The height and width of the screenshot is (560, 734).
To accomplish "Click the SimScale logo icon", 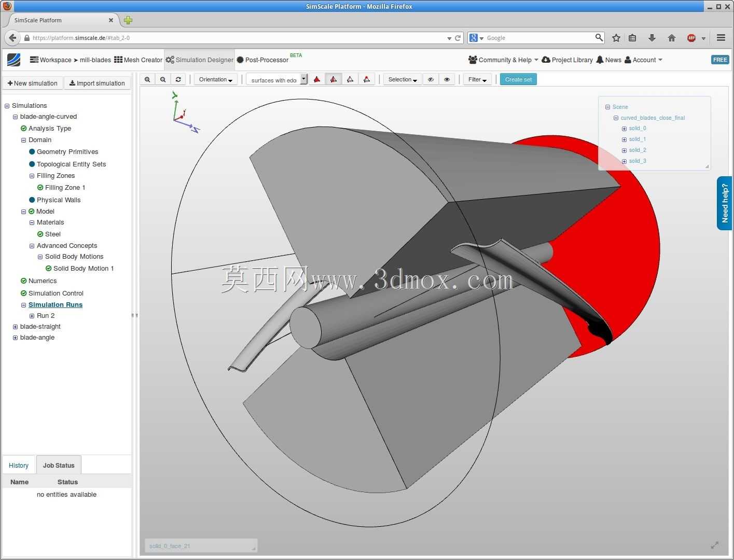I will [x=14, y=60].
